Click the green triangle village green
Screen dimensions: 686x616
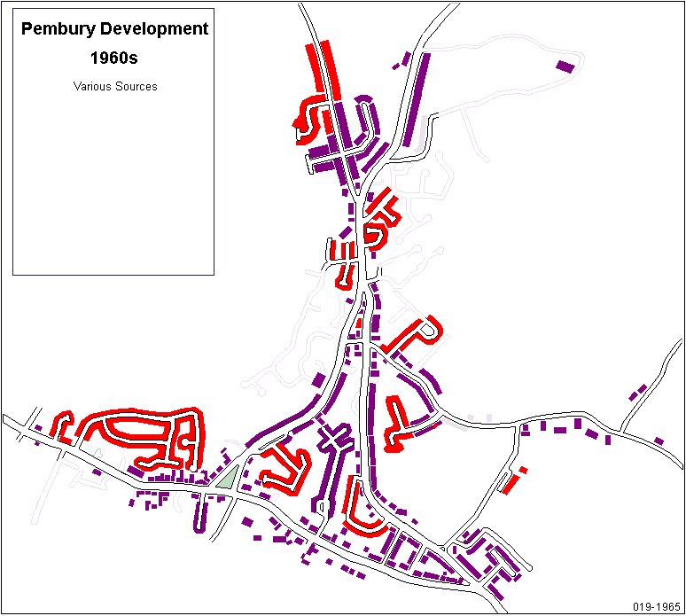pos(229,478)
